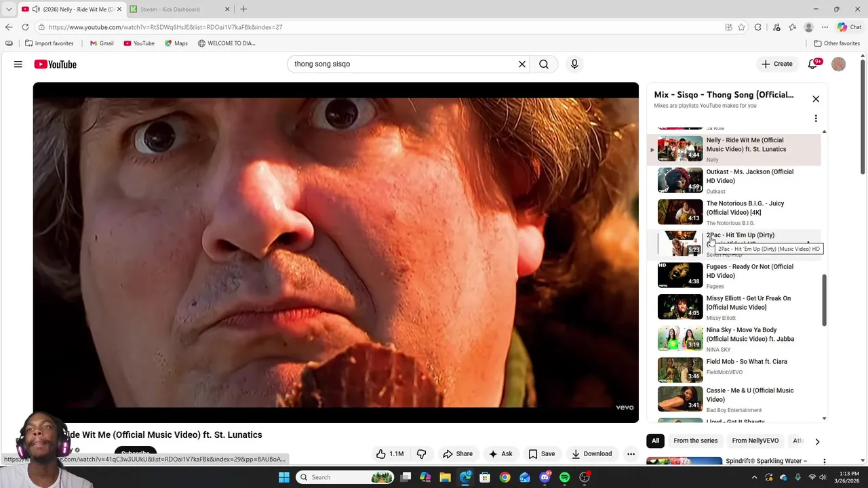Image resolution: width=868 pixels, height=488 pixels.
Task: Add this page to favorites star
Action: coord(742,27)
